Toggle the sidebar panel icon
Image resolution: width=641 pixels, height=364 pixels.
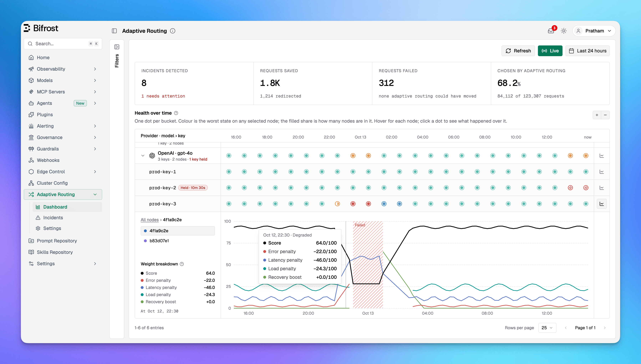[114, 31]
